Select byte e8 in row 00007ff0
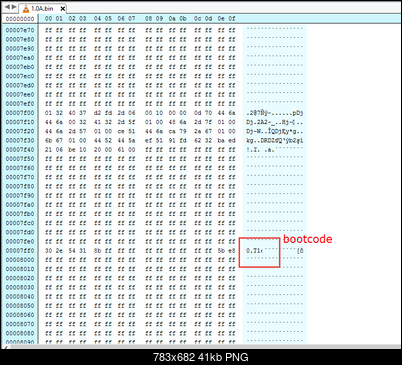 232,251
